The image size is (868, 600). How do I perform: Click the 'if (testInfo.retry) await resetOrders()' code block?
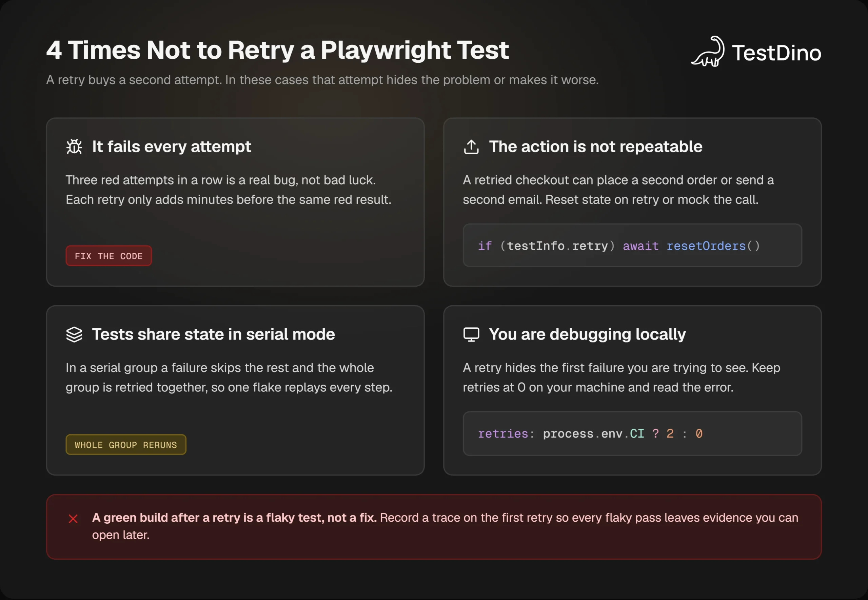pos(632,246)
